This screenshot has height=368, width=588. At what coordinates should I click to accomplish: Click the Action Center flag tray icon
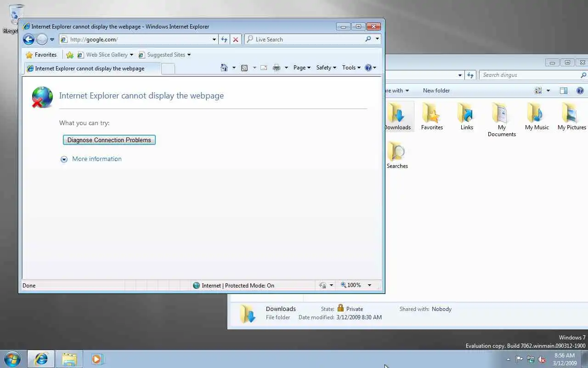[x=520, y=359]
